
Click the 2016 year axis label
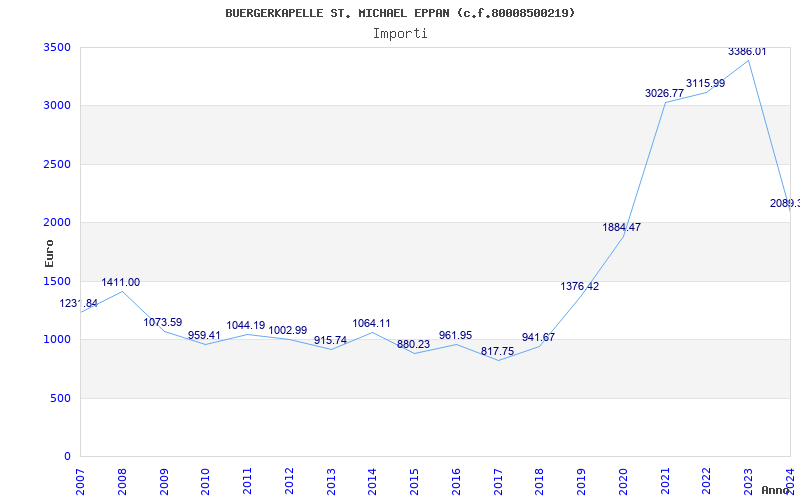[x=456, y=482]
